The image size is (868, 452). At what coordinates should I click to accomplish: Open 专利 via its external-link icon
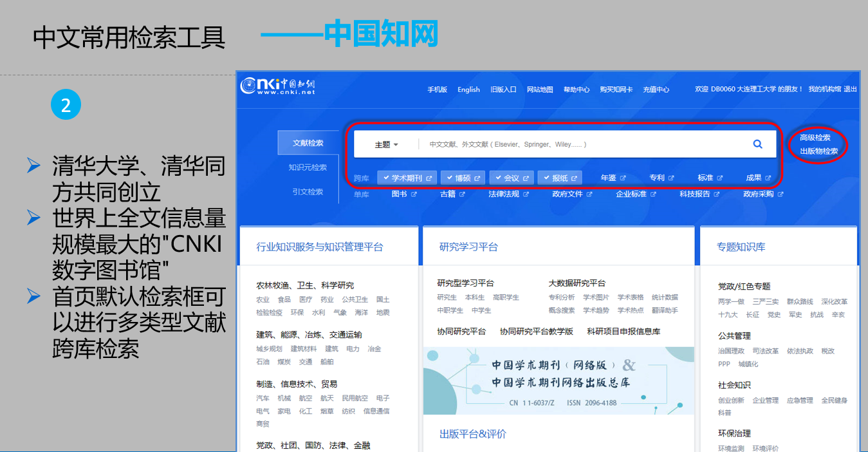(672, 177)
